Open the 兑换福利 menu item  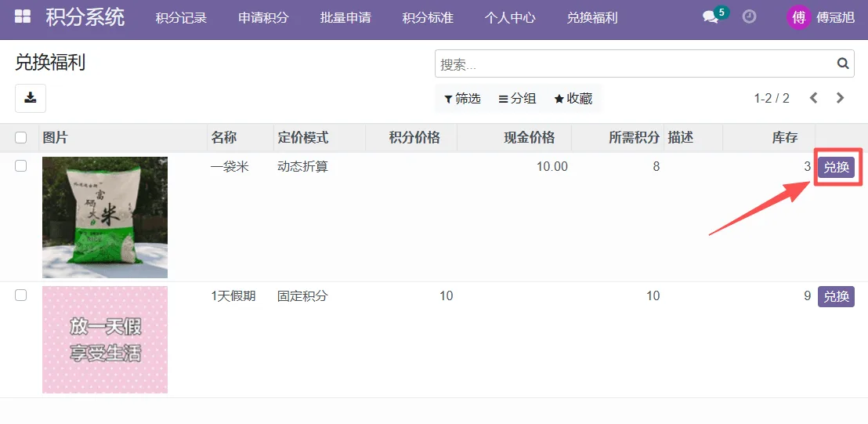591,18
